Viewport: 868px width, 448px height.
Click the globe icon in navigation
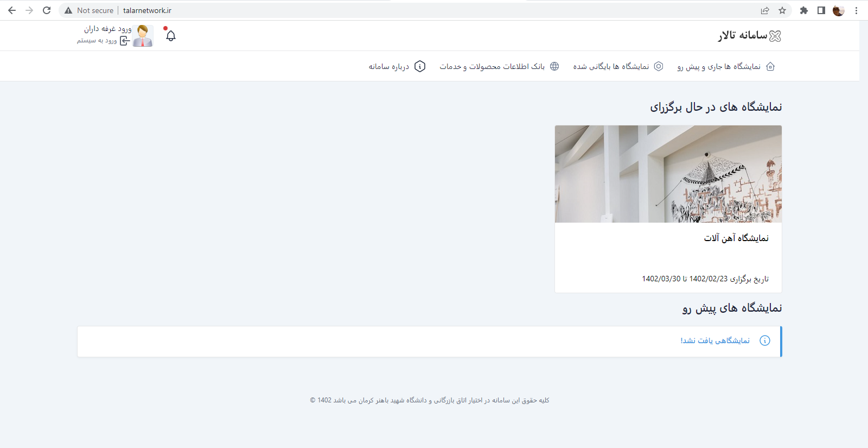[x=554, y=66]
